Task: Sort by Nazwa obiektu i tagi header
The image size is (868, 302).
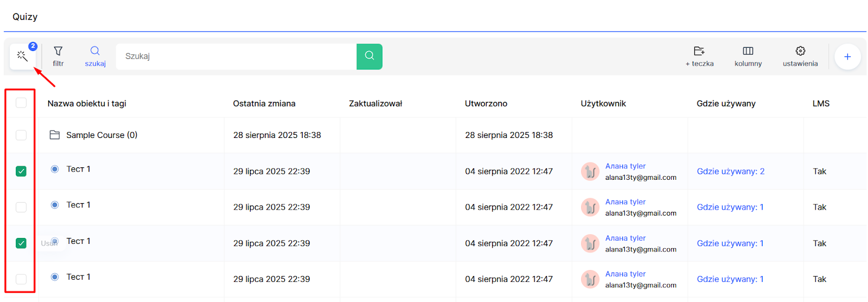Action: [87, 104]
